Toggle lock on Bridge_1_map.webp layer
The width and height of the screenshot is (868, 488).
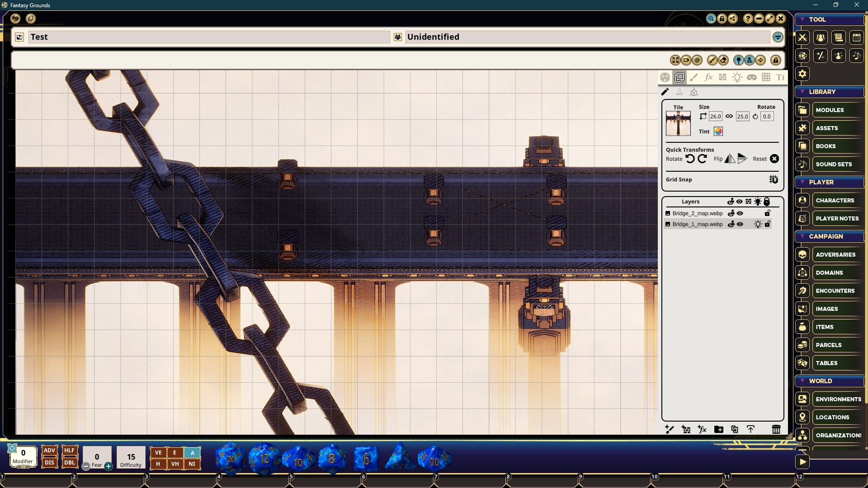(768, 224)
